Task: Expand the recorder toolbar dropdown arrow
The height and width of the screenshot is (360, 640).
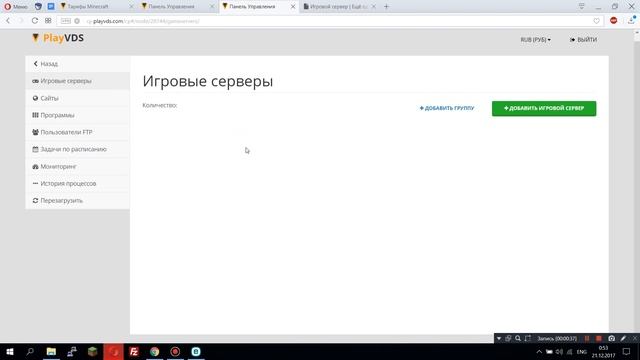Action: [x=499, y=338]
